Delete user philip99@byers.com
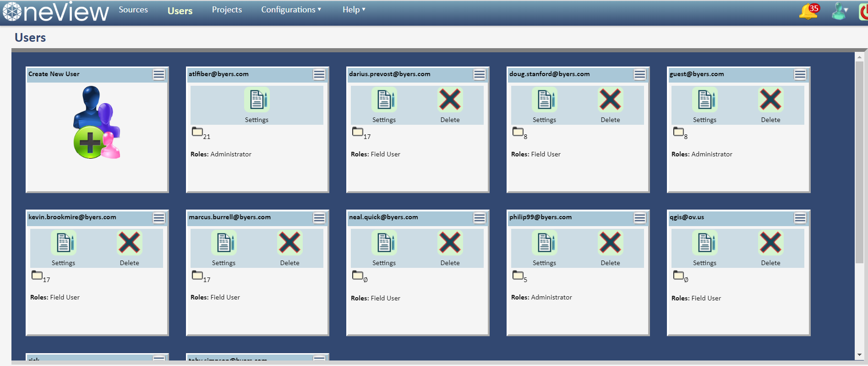The width and height of the screenshot is (868, 366). (610, 243)
